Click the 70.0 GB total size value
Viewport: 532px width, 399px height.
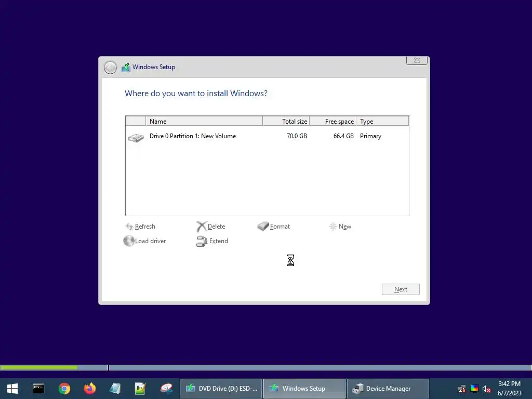(297, 136)
